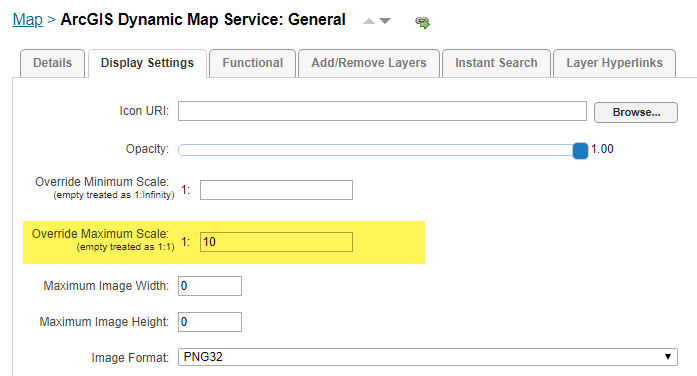Click the Maximum Image Height field
Viewport: 697px width, 376px height.
pyautogui.click(x=210, y=322)
